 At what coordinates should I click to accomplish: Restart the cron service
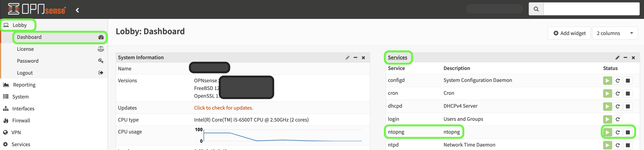coord(618,94)
